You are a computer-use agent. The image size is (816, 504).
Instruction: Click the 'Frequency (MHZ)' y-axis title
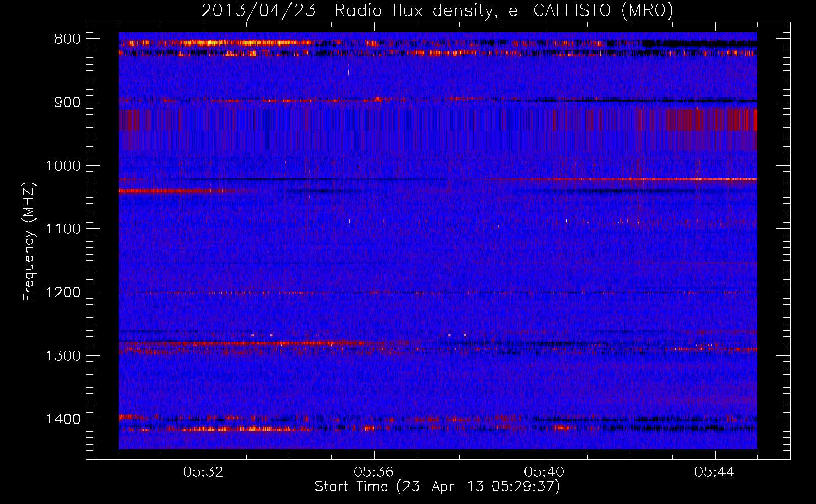click(x=29, y=241)
